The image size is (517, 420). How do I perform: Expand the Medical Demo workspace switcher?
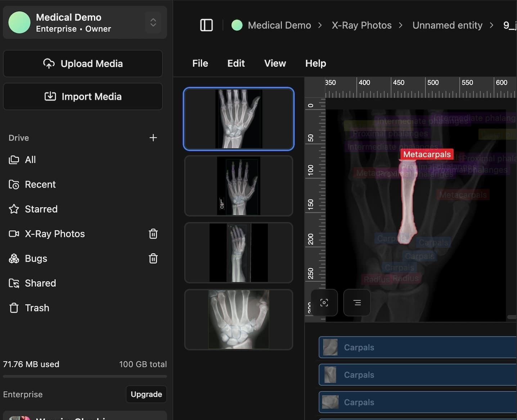tap(153, 22)
